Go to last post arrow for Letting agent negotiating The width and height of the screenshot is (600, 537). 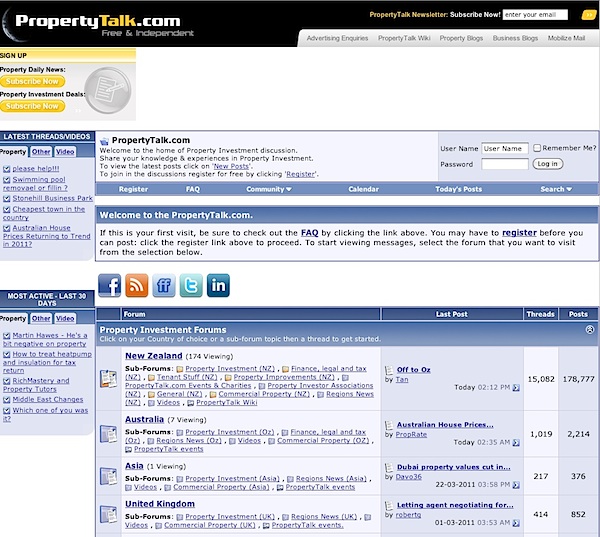(516, 523)
